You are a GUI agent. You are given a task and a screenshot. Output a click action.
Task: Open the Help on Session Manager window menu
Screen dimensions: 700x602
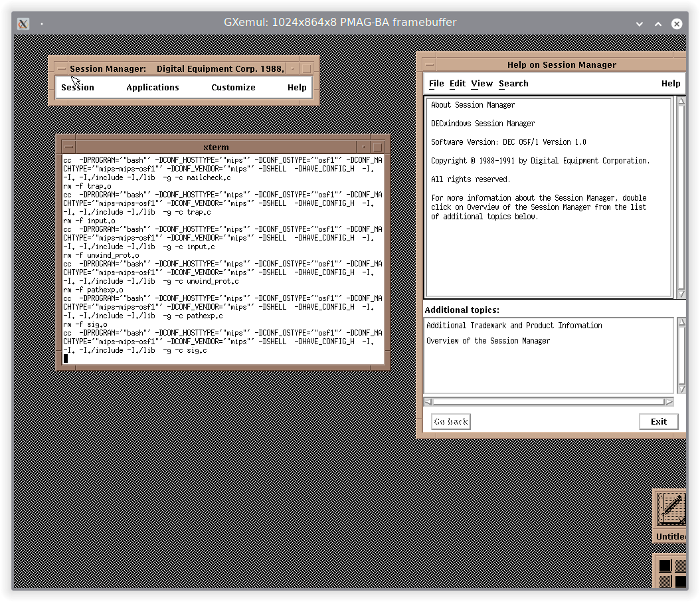(430, 64)
